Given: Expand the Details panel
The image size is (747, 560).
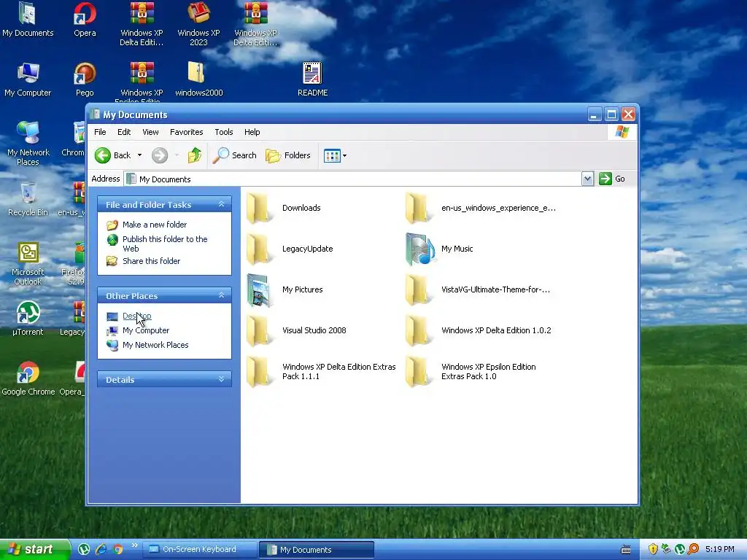Looking at the screenshot, I should pos(221,379).
